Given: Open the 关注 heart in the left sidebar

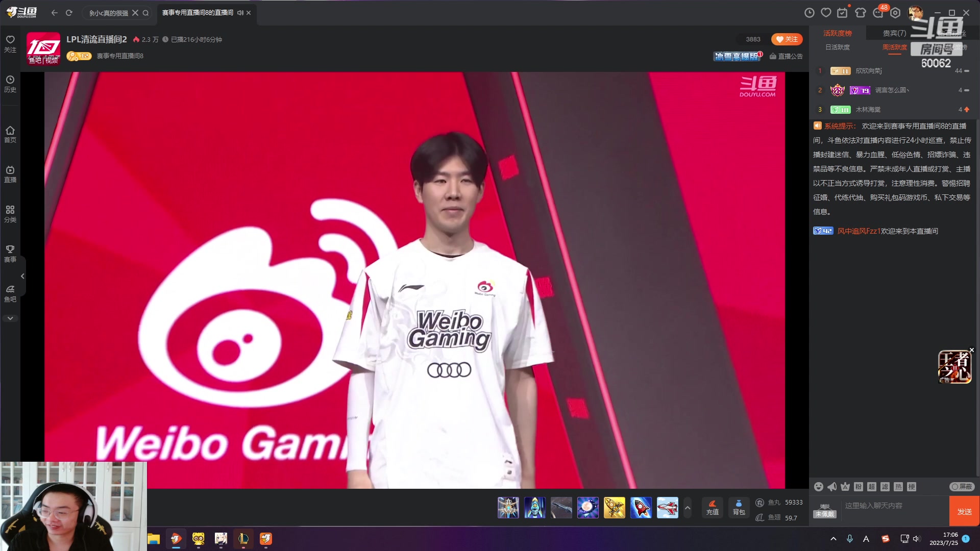Looking at the screenshot, I should [x=10, y=44].
